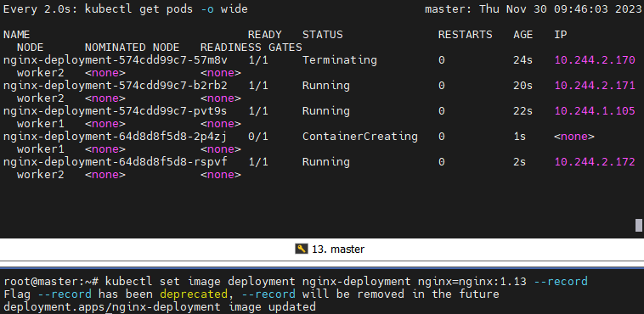The height and width of the screenshot is (314, 644).
Task: Click the terminal scrollbar thumb at right edge
Action: [x=639, y=226]
